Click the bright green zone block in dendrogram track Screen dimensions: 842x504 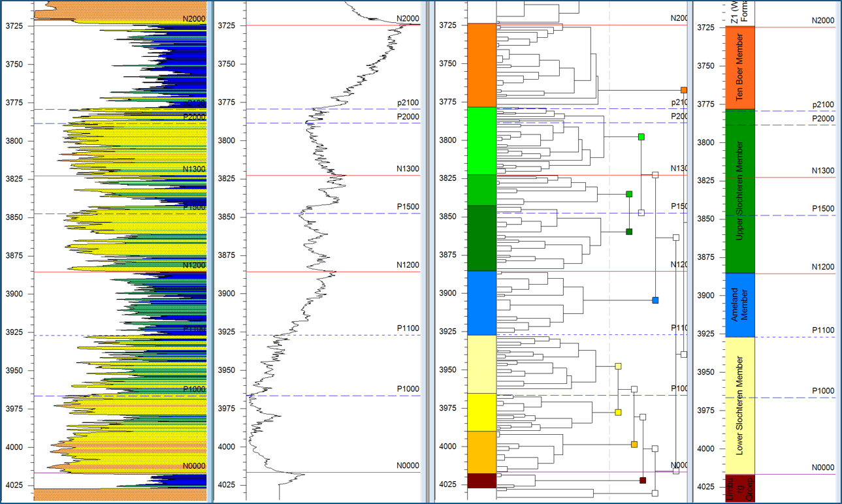482,141
